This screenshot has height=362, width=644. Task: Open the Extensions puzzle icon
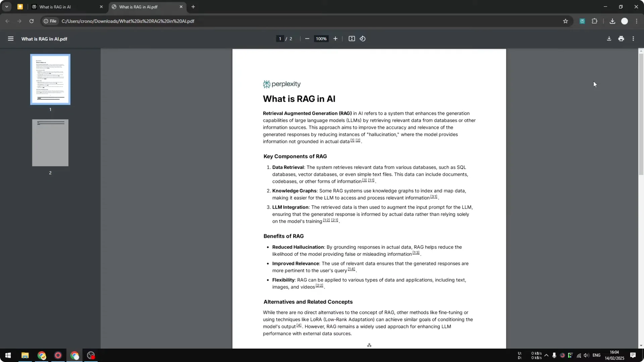594,21
